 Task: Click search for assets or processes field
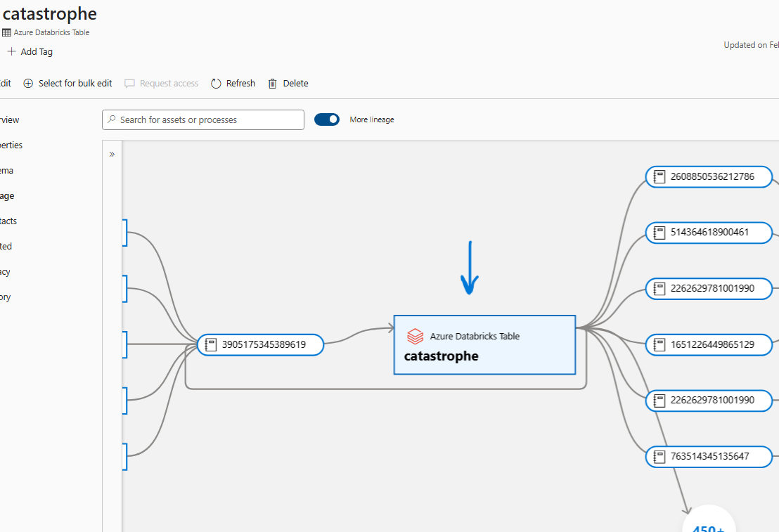coord(202,119)
